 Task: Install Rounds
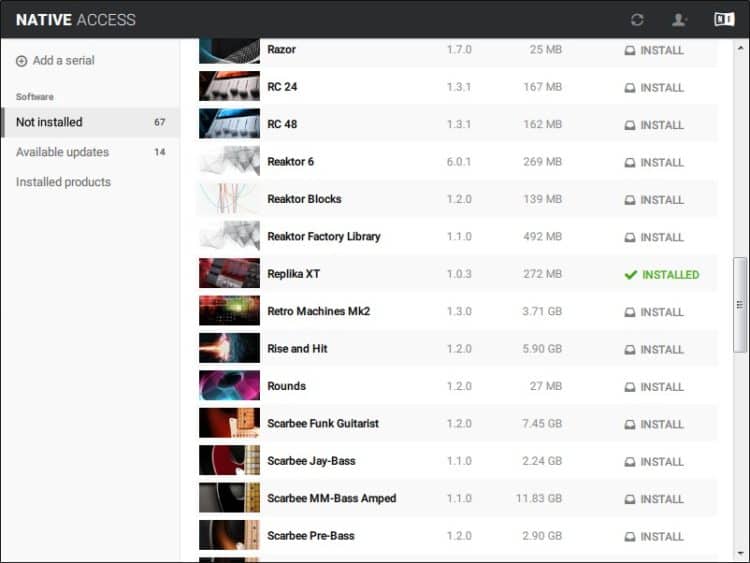[x=654, y=387]
